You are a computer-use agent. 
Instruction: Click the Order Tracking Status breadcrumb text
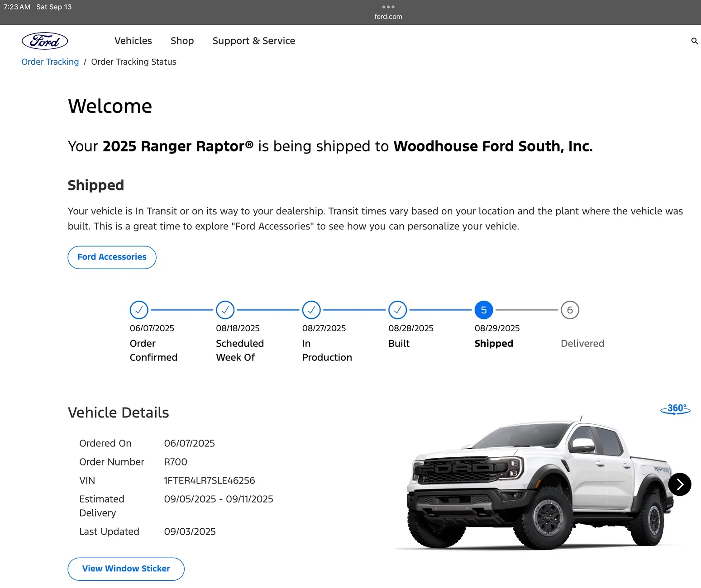[134, 62]
